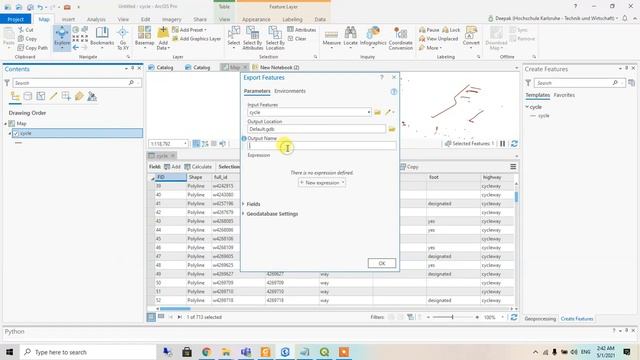
Task: Browse for input features folder
Action: [x=378, y=112]
